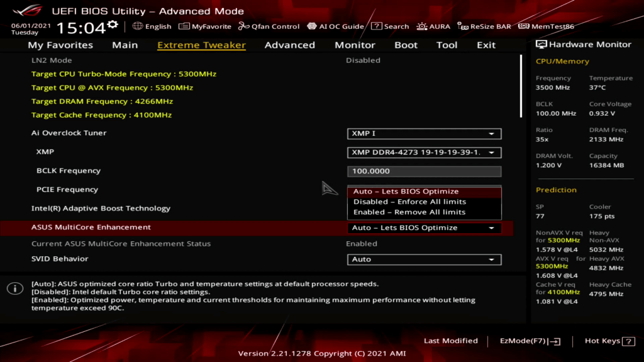Click the ROG logo
The image size is (644, 362).
click(27, 10)
